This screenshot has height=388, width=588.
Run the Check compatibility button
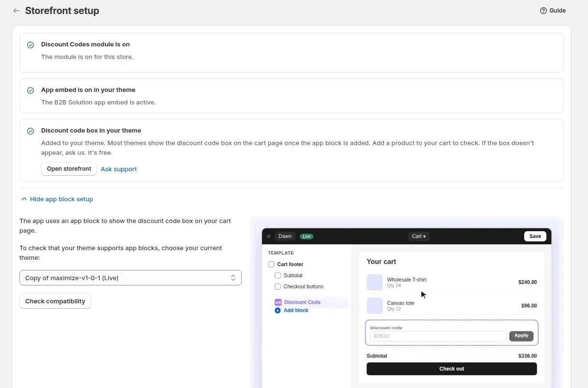pos(55,301)
